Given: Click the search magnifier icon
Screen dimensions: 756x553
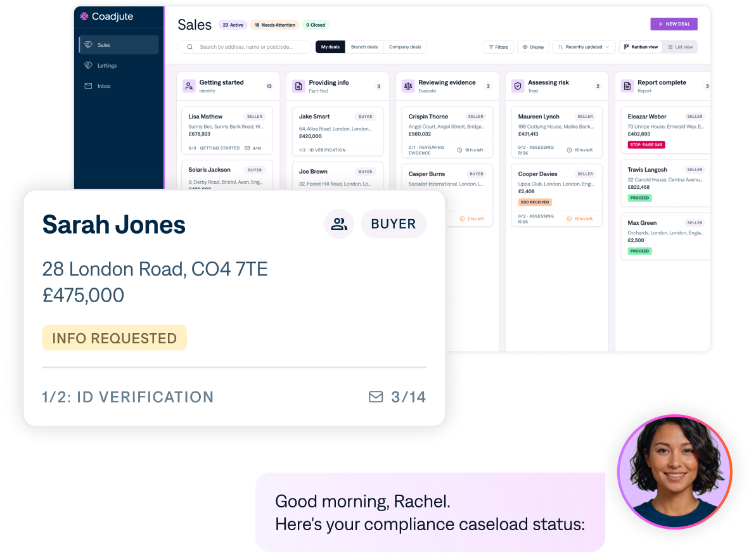Looking at the screenshot, I should (190, 47).
